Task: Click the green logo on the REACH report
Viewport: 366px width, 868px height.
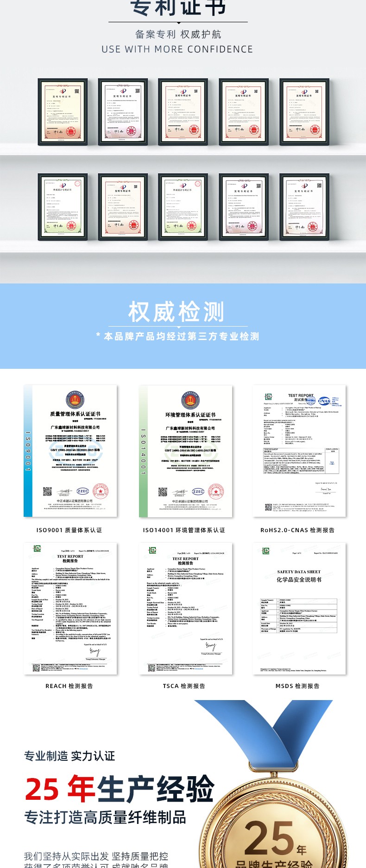Action: (x=37, y=549)
